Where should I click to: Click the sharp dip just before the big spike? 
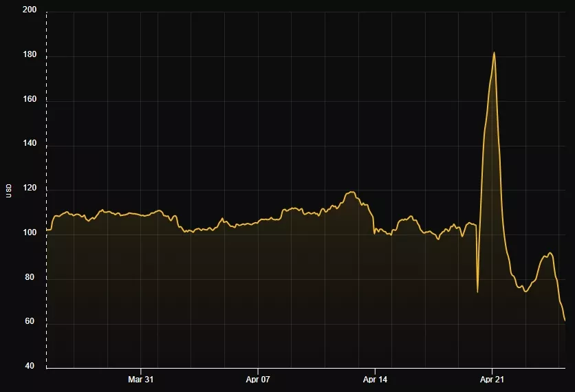click(477, 292)
